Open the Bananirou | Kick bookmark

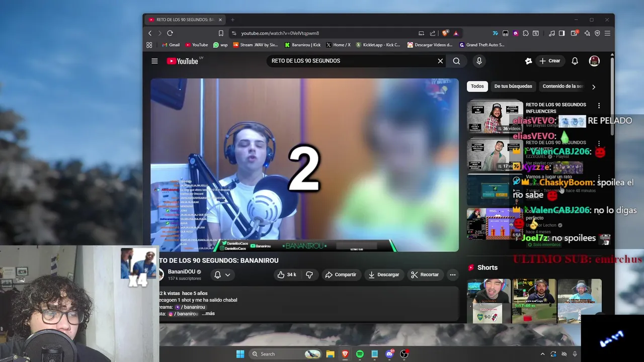[x=302, y=45]
